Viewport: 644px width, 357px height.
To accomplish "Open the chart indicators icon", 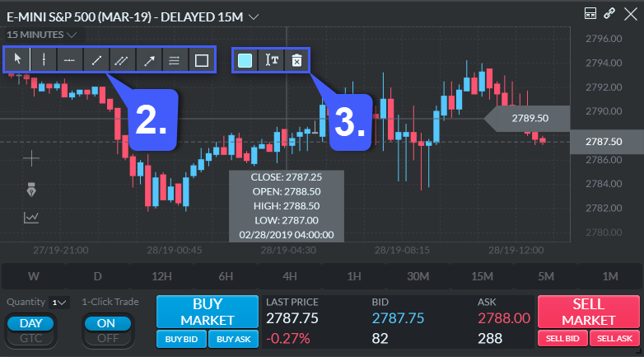I will pyautogui.click(x=31, y=218).
